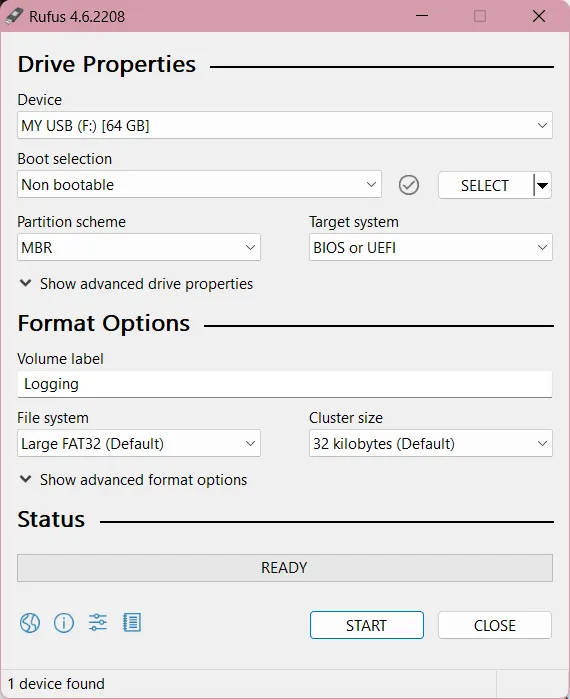The image size is (570, 699).
Task: Open the Target system dropdown
Action: 431,247
